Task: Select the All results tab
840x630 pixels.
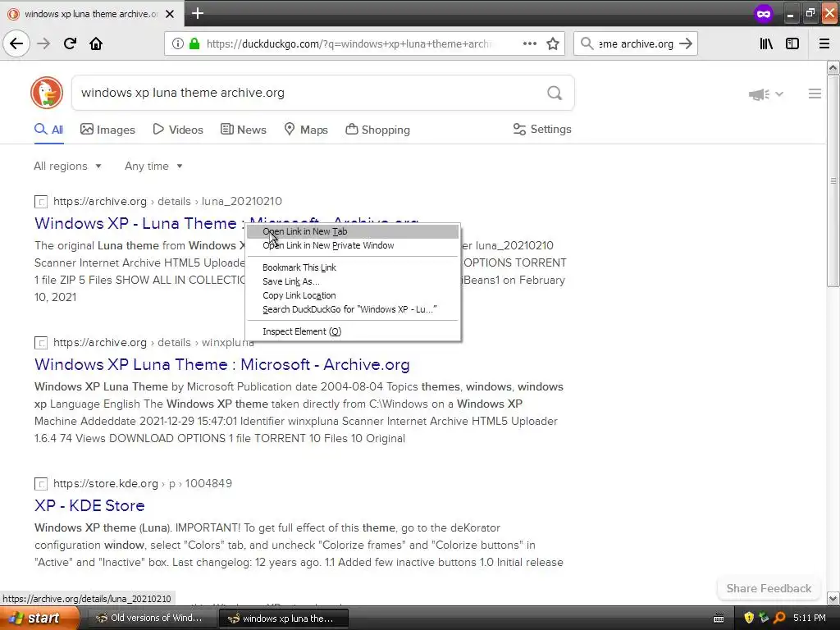Action: [x=48, y=130]
